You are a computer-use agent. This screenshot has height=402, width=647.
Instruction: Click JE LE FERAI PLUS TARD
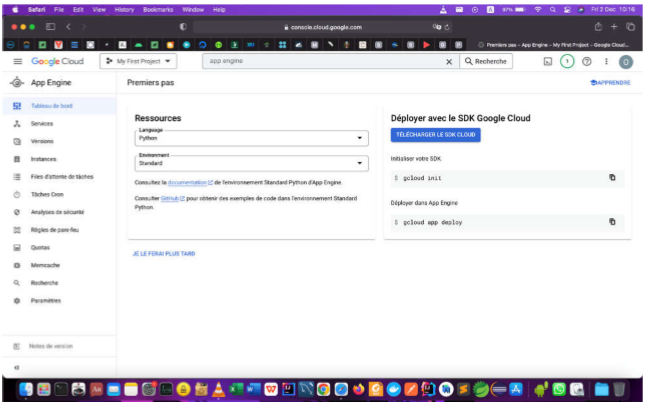pyautogui.click(x=164, y=254)
